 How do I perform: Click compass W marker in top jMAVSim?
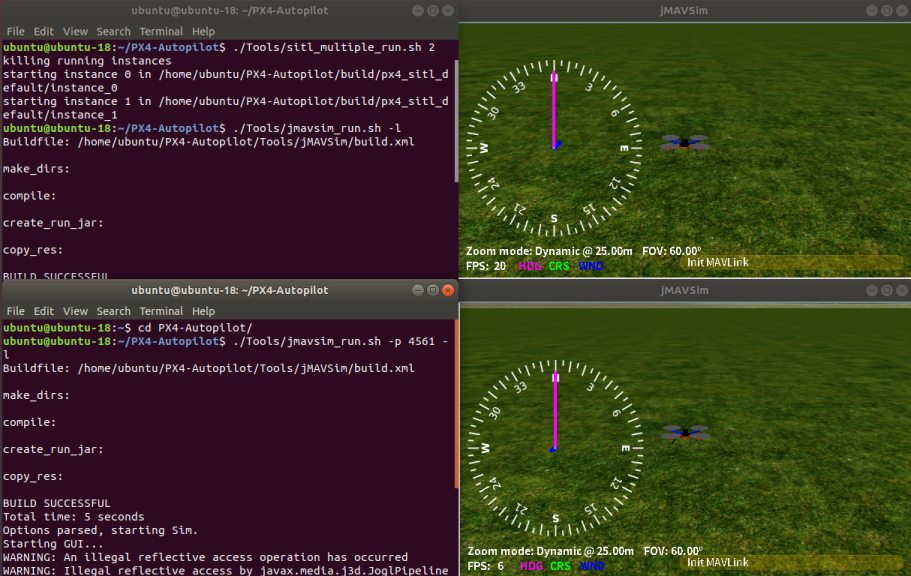point(483,148)
